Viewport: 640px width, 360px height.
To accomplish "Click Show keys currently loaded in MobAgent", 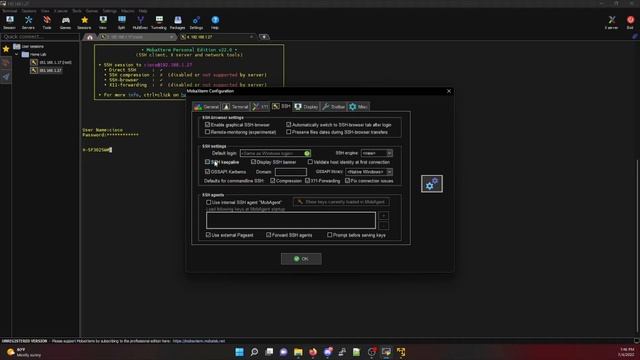I will click(x=341, y=202).
